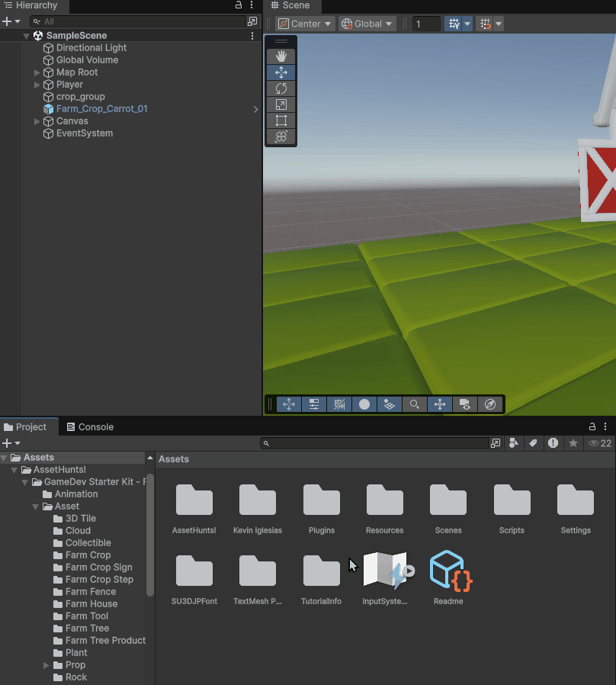Viewport: 616px width, 685px height.
Task: Select the Rotate tool
Action: coord(281,88)
